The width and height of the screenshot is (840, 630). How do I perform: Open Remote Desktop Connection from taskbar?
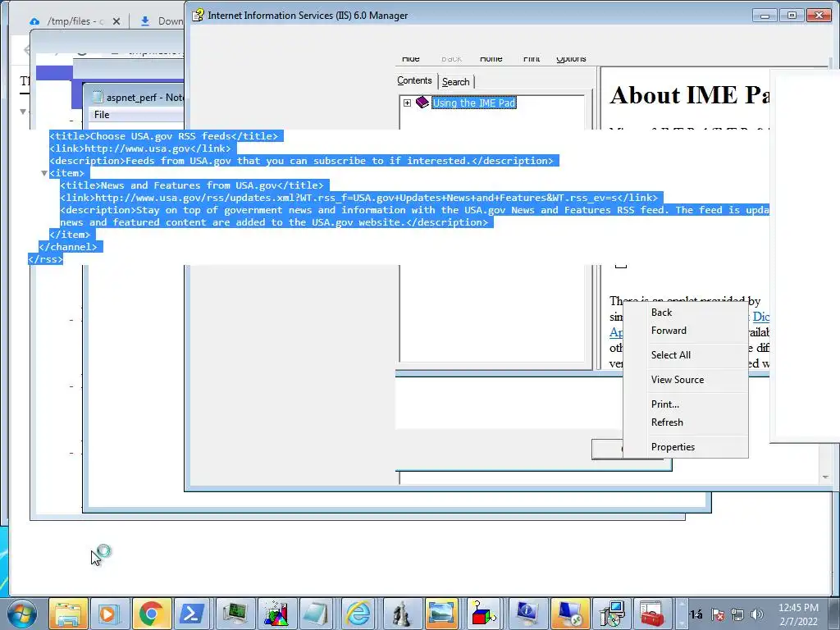(569, 614)
